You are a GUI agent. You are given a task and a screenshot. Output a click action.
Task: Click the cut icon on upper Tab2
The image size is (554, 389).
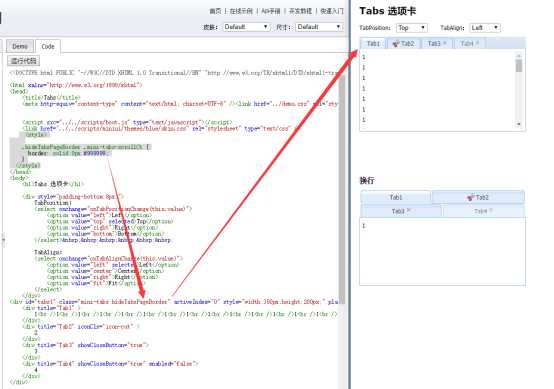tap(396, 44)
